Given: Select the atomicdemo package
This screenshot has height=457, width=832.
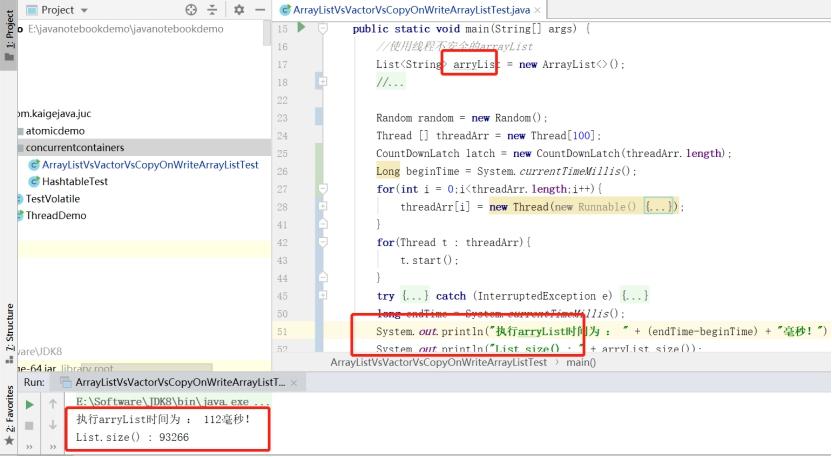Looking at the screenshot, I should click(55, 131).
